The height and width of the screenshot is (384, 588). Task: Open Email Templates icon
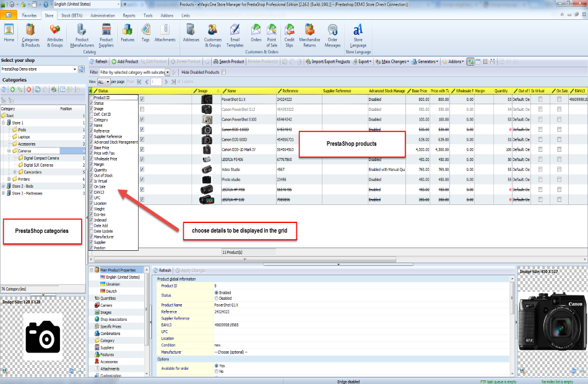235,35
